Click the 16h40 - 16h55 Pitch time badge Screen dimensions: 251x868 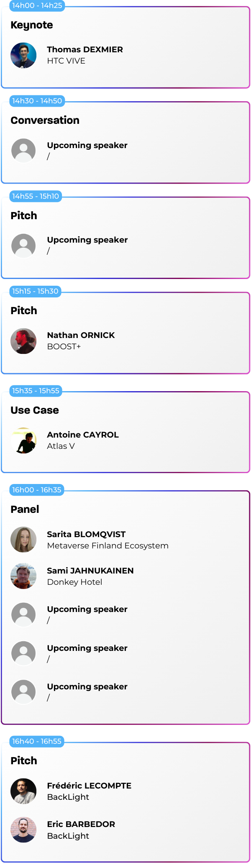[x=37, y=741]
